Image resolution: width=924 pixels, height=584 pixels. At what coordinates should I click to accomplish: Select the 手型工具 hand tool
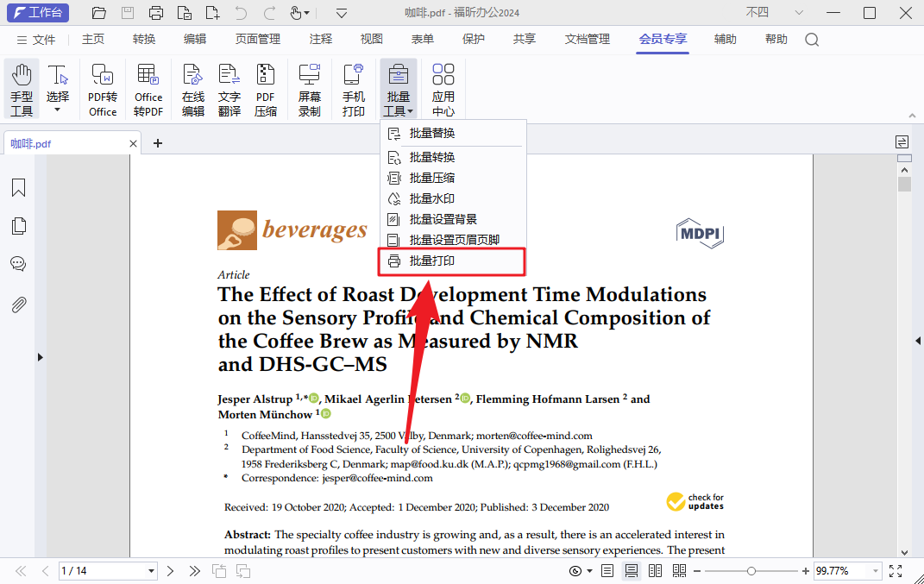(x=22, y=90)
